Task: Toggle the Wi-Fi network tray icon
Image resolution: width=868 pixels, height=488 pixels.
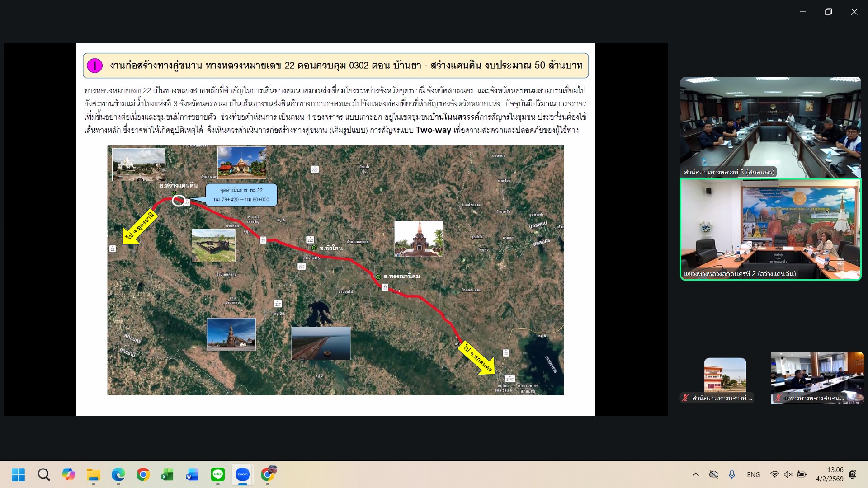Action: tap(774, 474)
